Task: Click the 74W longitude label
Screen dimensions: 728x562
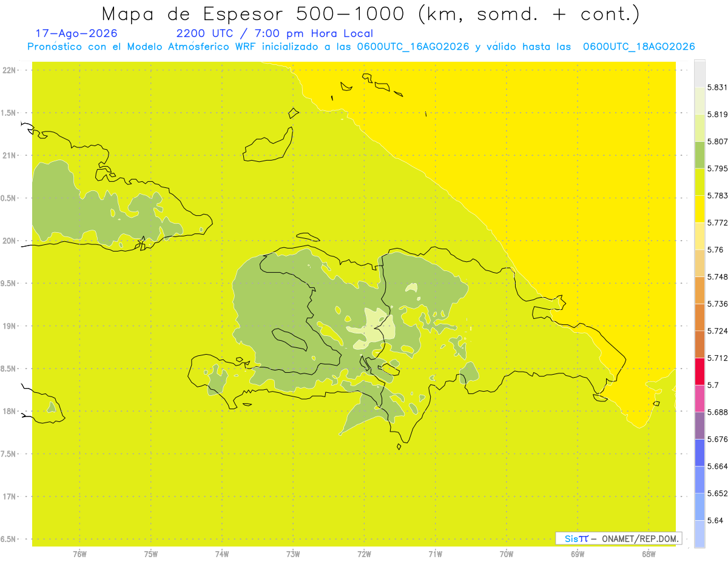Action: 222,554
